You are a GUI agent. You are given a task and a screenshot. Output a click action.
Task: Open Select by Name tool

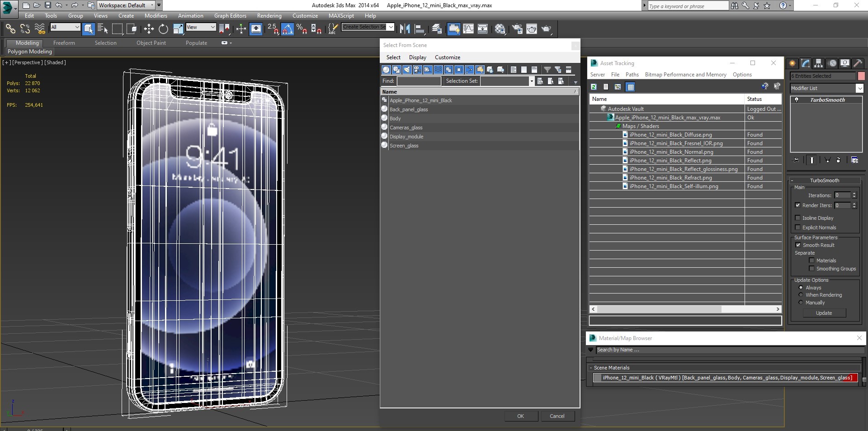[x=103, y=29]
